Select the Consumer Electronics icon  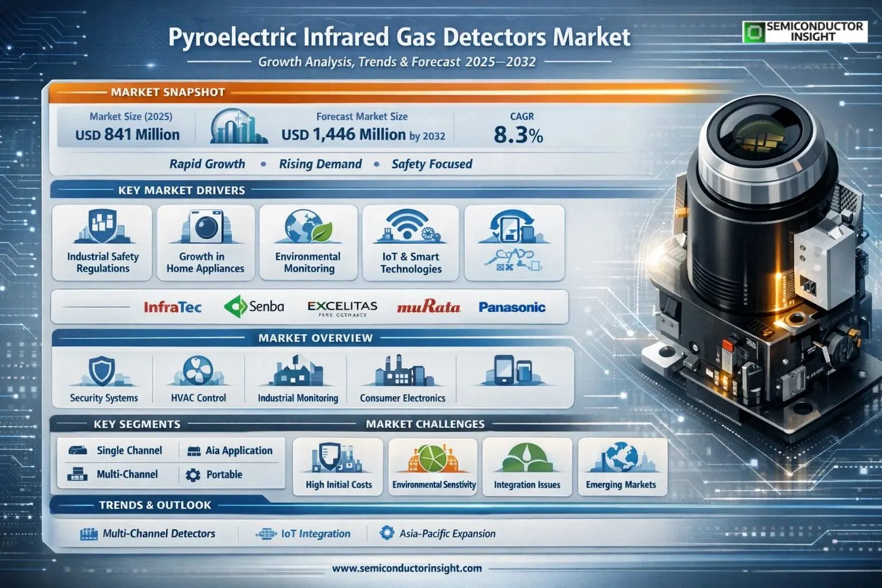[402, 372]
